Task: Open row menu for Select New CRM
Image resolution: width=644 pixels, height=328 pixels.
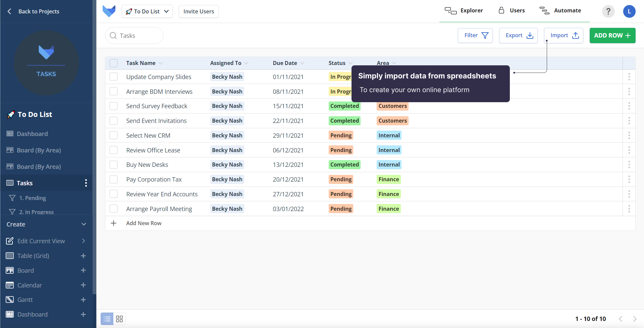Action: point(629,135)
